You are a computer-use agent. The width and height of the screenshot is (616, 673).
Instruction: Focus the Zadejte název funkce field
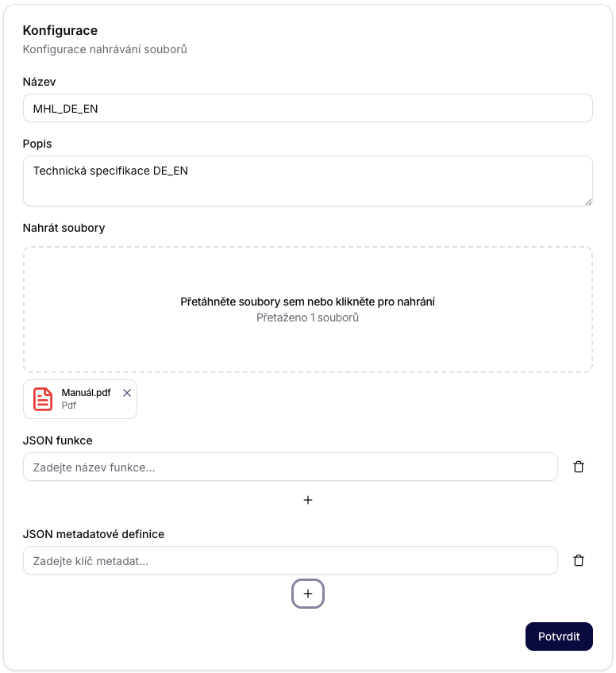click(290, 467)
